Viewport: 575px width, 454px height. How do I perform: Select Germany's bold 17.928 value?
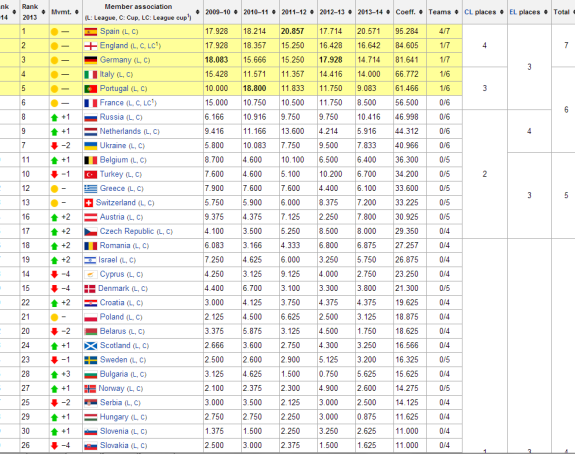pyautogui.click(x=331, y=60)
